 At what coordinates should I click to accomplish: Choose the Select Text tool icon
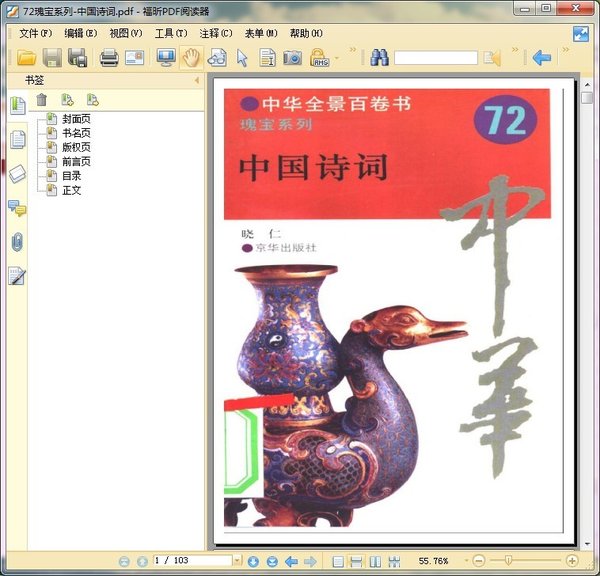coord(267,58)
